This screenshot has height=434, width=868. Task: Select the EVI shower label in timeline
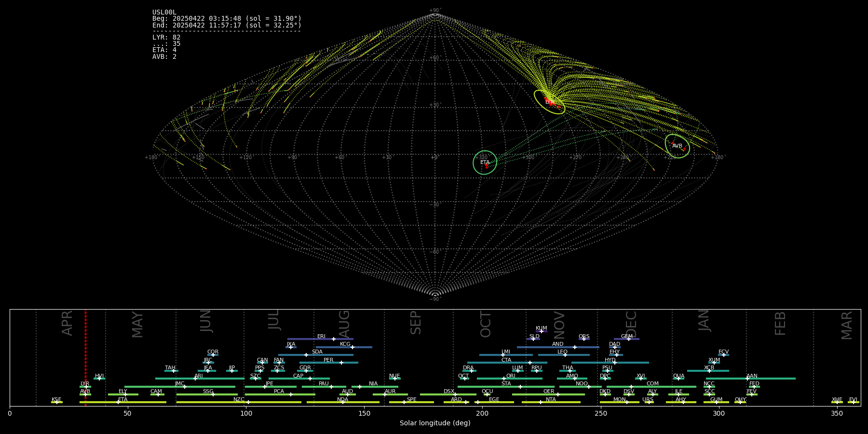point(853,400)
